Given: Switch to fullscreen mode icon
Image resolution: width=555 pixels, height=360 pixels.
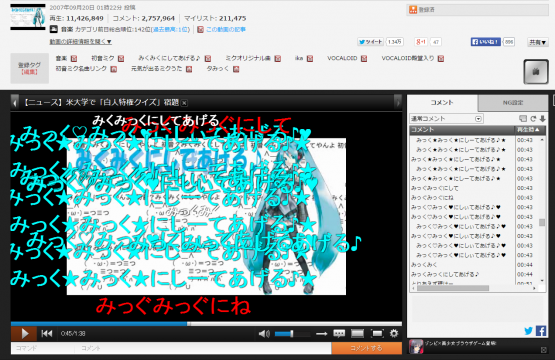Looking at the screenshot, I should click(x=377, y=333).
